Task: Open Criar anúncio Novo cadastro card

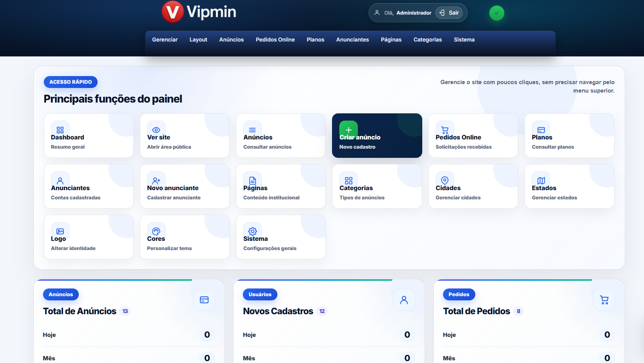Action: (x=377, y=136)
